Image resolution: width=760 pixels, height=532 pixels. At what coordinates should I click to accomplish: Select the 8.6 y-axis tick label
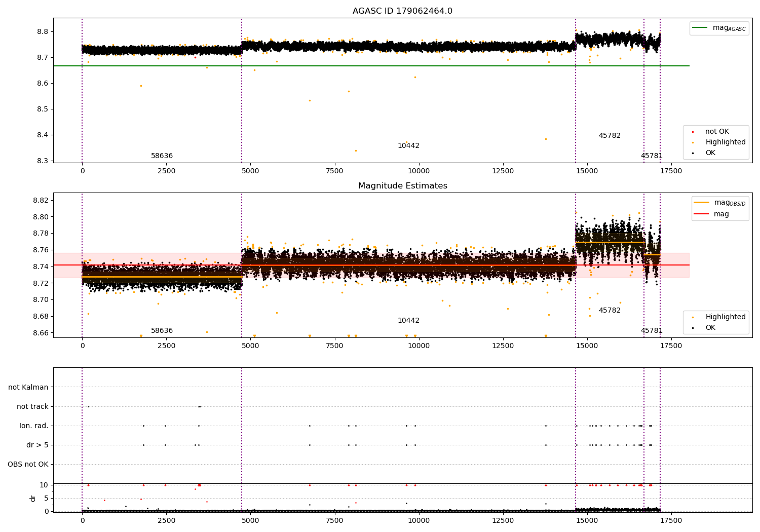43,83
